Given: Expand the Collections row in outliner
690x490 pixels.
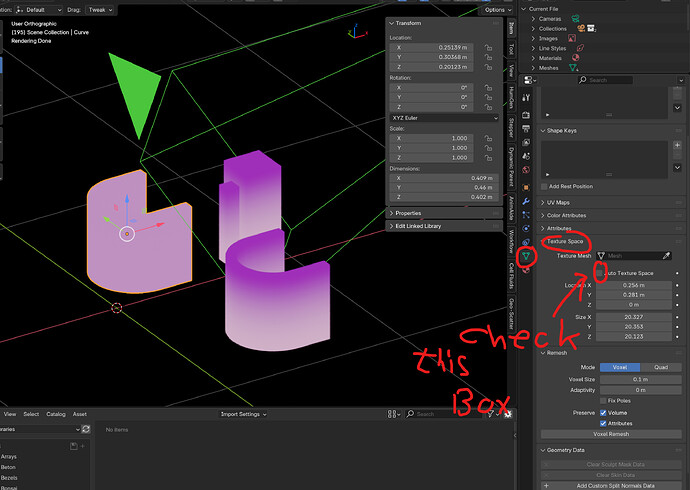Looking at the screenshot, I should [533, 29].
